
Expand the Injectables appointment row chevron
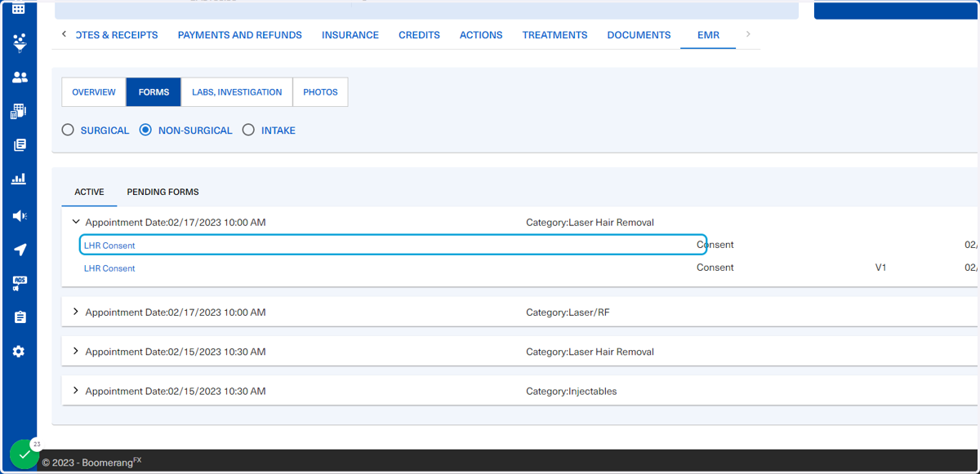coord(76,391)
